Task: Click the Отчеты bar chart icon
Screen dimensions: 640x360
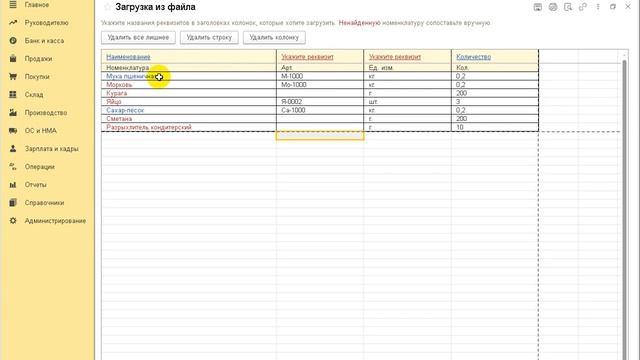Action: point(13,184)
